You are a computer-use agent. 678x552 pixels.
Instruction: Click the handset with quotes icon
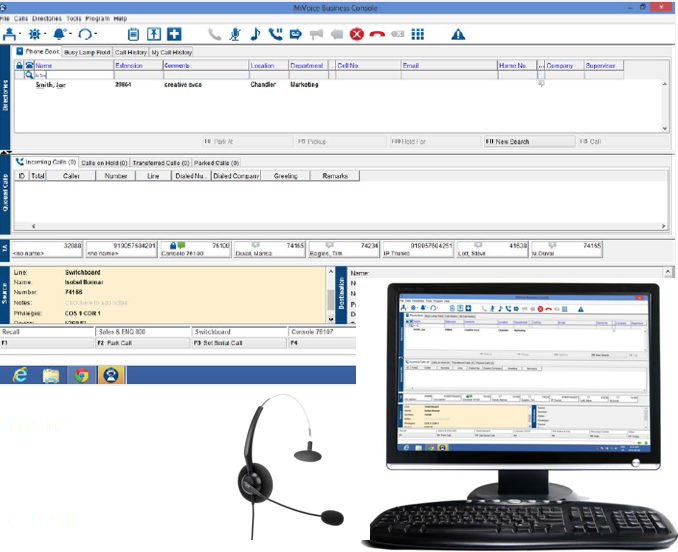pos(275,34)
